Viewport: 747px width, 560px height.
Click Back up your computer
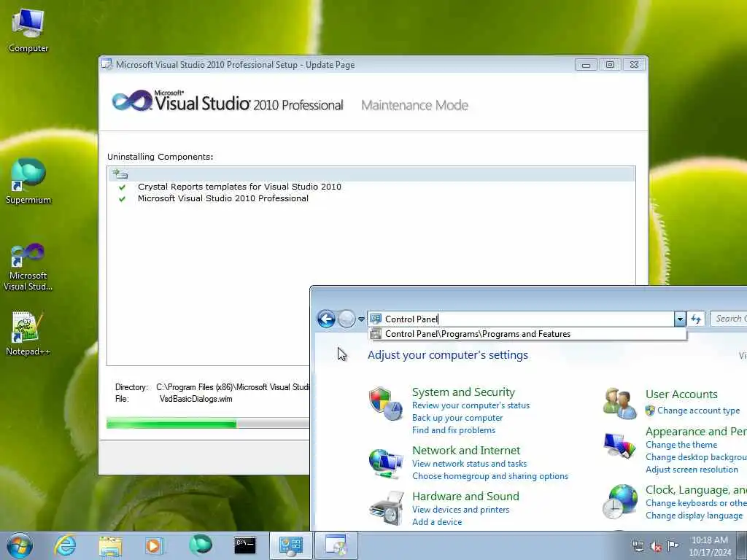coord(457,418)
